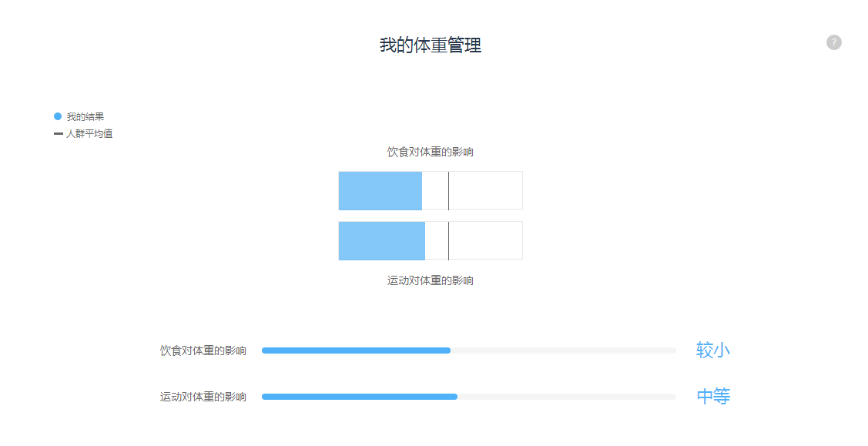The width and height of the screenshot is (868, 446).
Task: Click the gray 人群平均值 legend dash
Action: click(58, 134)
